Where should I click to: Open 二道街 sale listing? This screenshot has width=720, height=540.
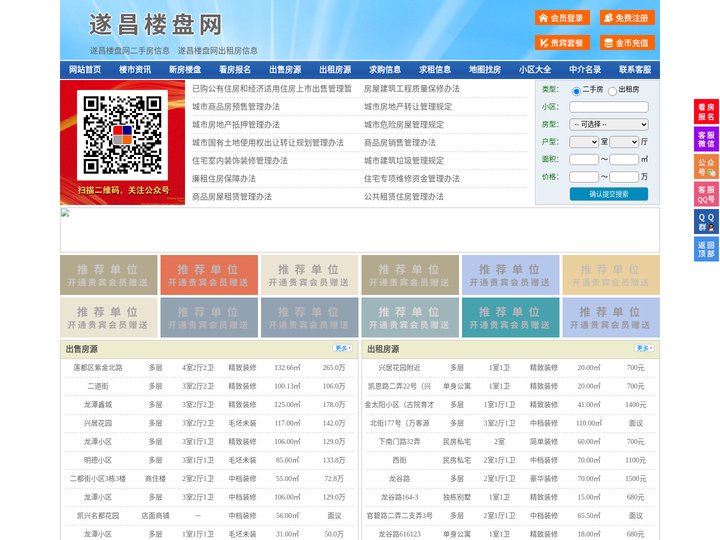click(98, 386)
